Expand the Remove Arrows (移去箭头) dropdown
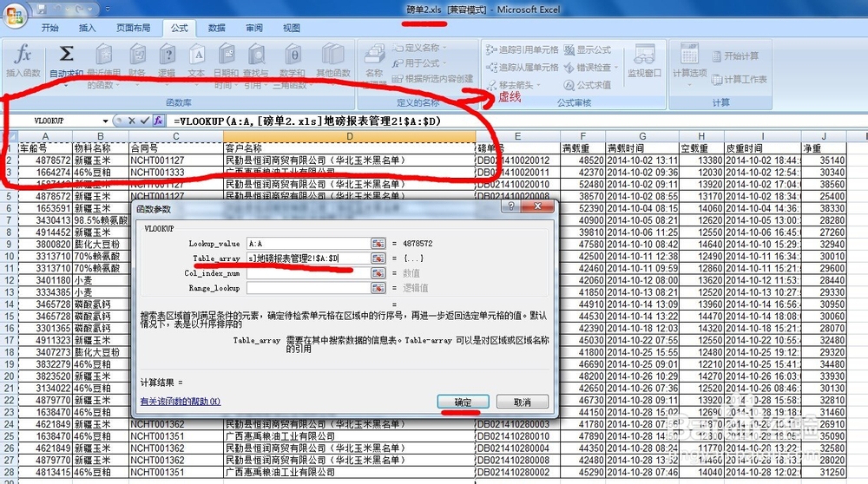The image size is (868, 484). click(538, 85)
